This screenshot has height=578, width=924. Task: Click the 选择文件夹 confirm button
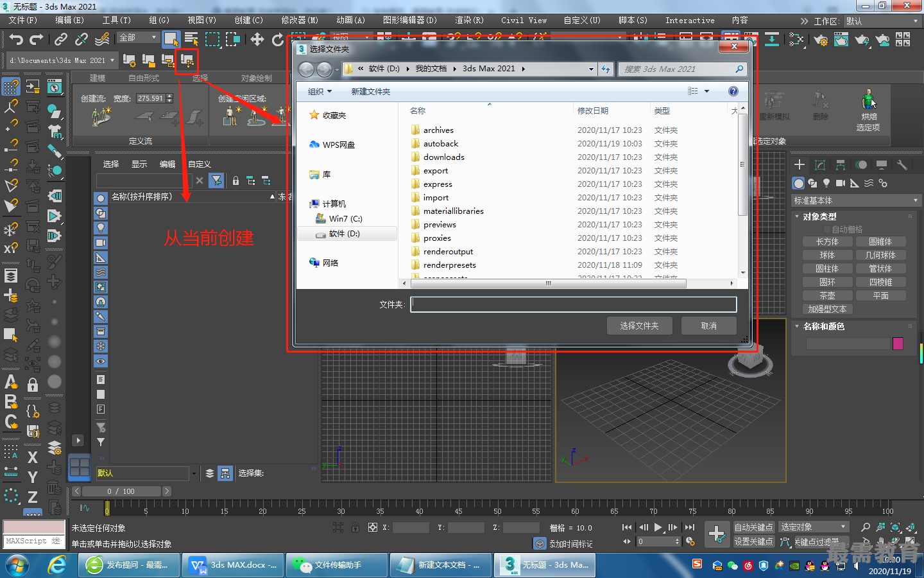point(640,326)
